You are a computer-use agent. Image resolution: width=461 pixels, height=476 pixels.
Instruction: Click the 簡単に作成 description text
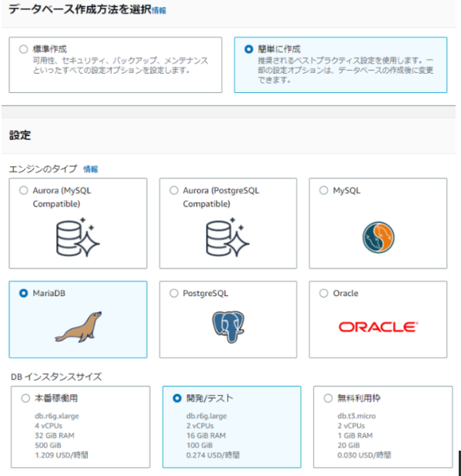pyautogui.click(x=346, y=70)
